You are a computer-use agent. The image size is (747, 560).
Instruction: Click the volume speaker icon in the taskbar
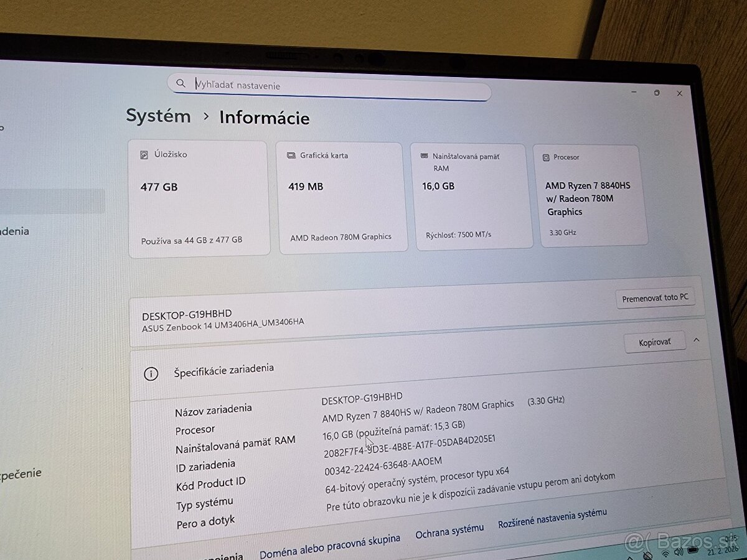[677, 551]
